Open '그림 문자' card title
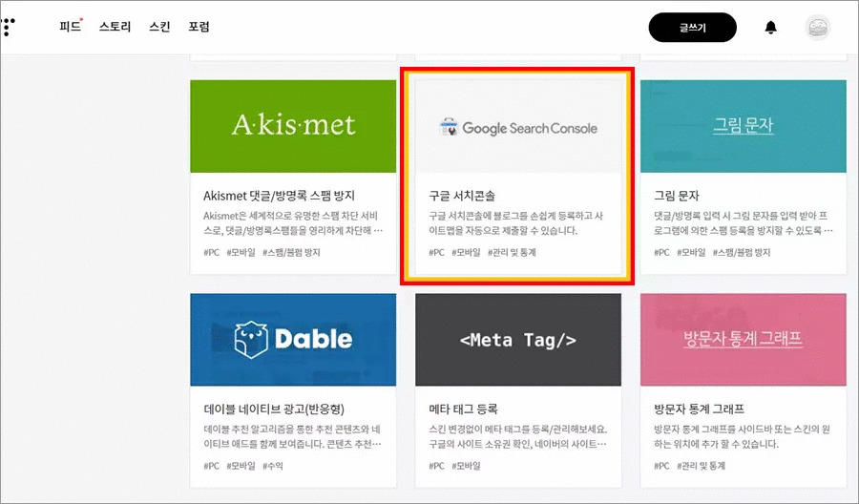The image size is (859, 504). click(677, 196)
